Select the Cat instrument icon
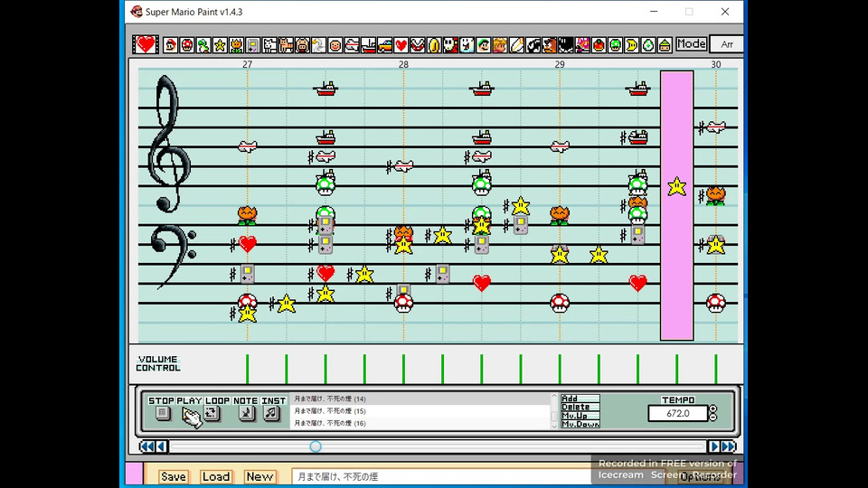Image resolution: width=868 pixels, height=488 pixels. pyautogui.click(x=286, y=45)
